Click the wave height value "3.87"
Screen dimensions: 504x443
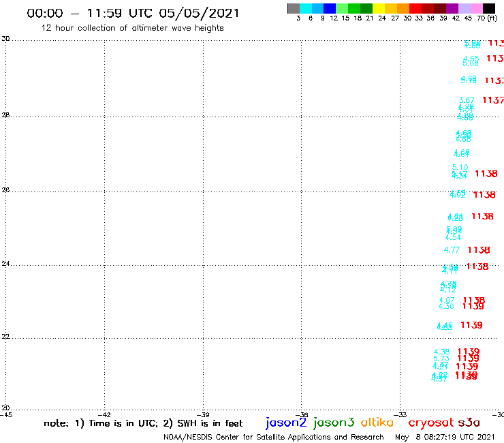[467, 100]
